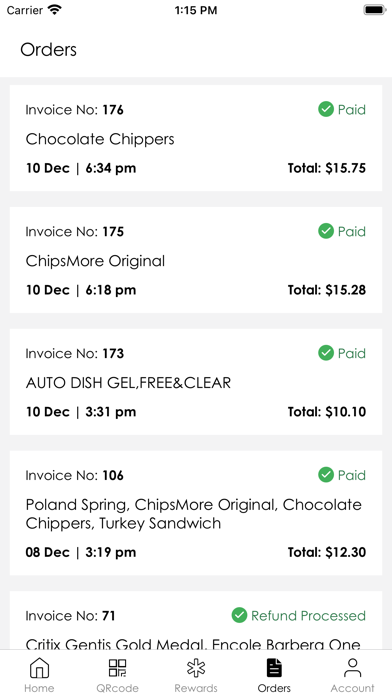Click the Rewards tab label
This screenshot has width=392, height=696.
[x=196, y=688]
